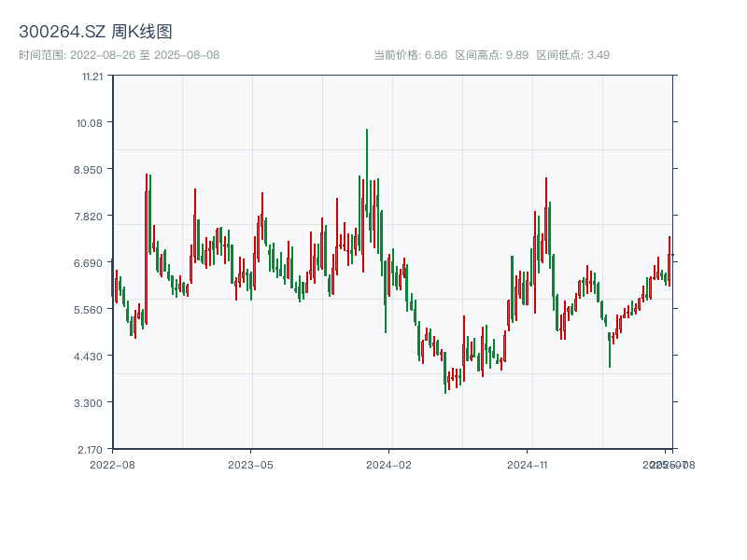Click the y-axis value 10.08
This screenshot has height=560, width=747.
pos(90,123)
